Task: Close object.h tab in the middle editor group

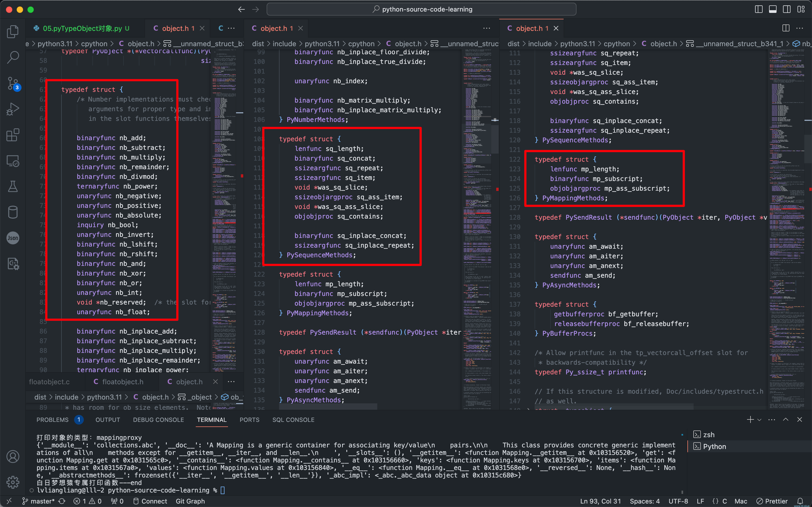Action: click(300, 28)
